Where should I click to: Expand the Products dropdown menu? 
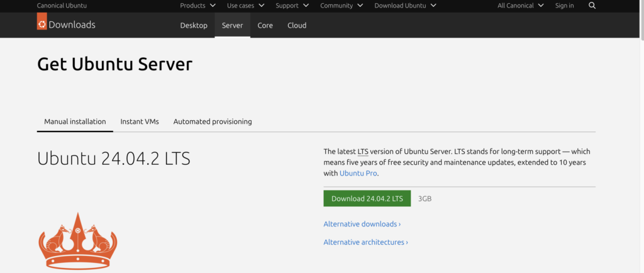point(197,6)
